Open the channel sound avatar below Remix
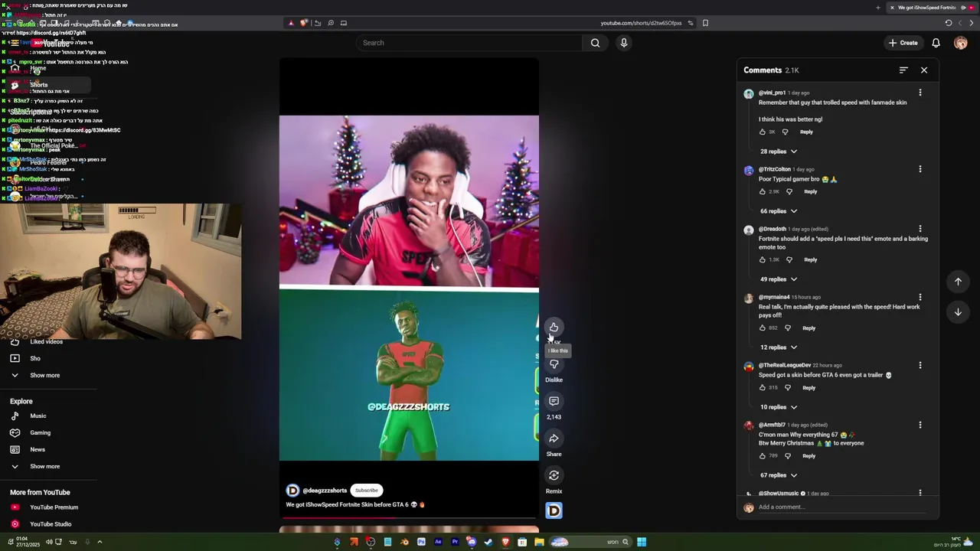The height and width of the screenshot is (551, 980). pyautogui.click(x=554, y=510)
